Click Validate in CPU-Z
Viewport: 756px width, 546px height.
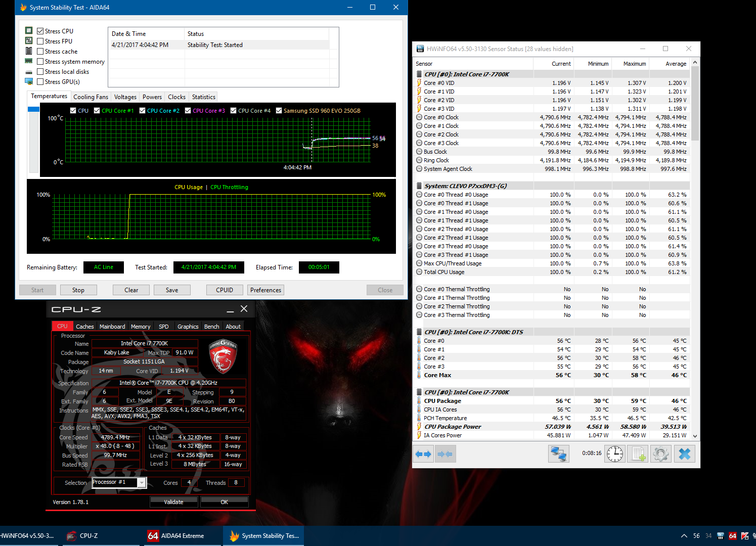coord(173,502)
